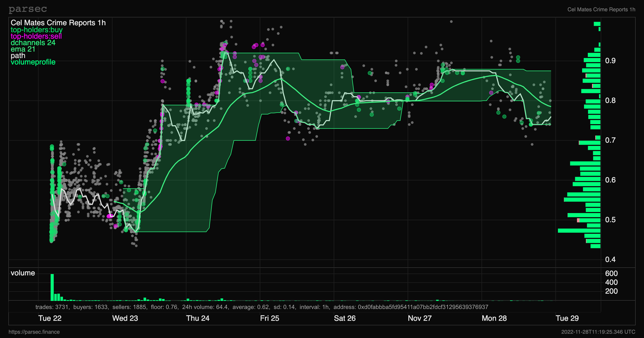Click the 0.9 price axis label
This screenshot has width=644, height=338.
610,61
